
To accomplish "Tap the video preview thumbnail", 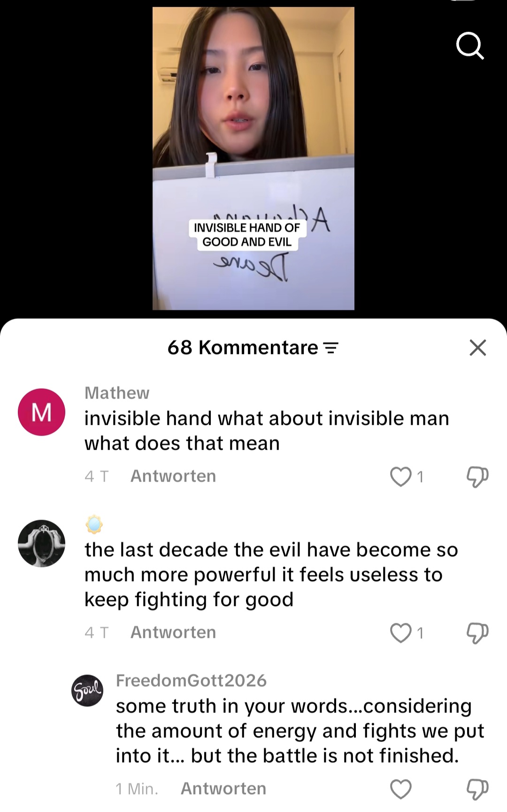I will (253, 158).
